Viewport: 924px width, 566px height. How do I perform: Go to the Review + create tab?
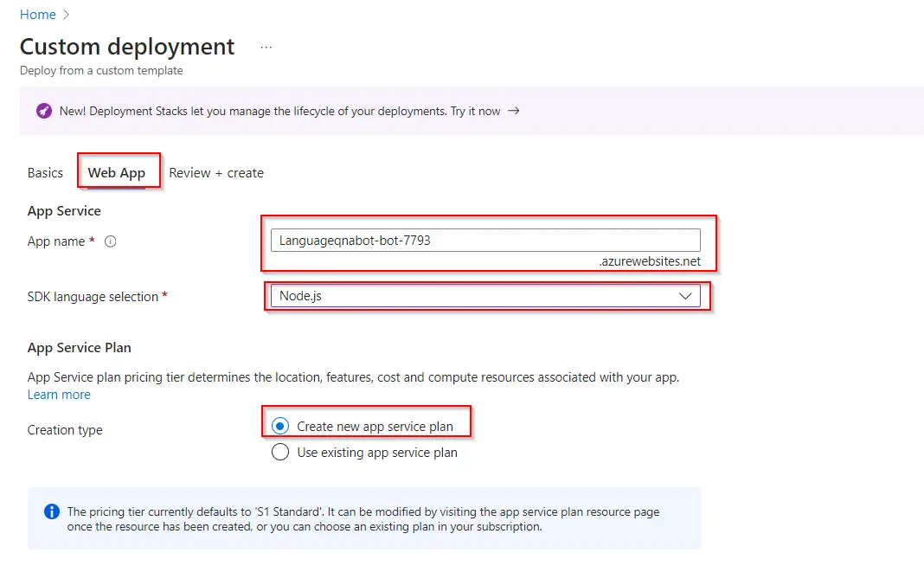pyautogui.click(x=216, y=172)
